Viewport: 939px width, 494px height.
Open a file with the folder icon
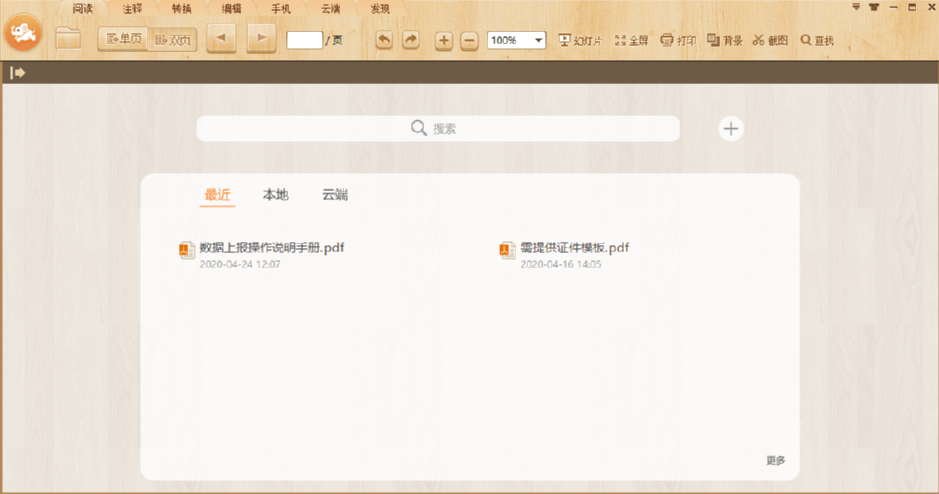pyautogui.click(x=68, y=39)
